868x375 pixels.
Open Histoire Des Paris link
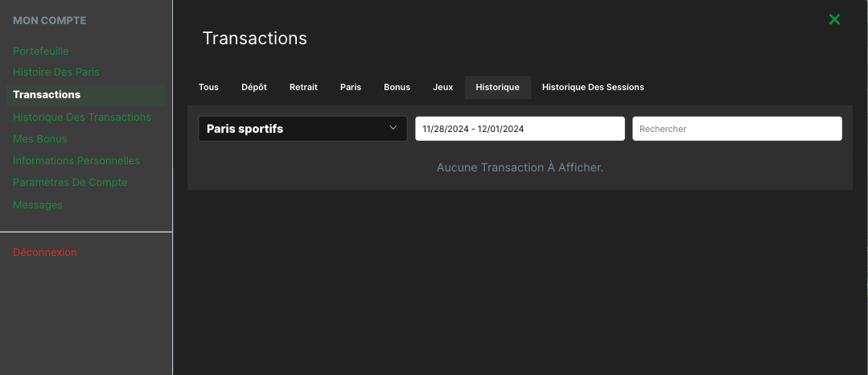(x=56, y=72)
